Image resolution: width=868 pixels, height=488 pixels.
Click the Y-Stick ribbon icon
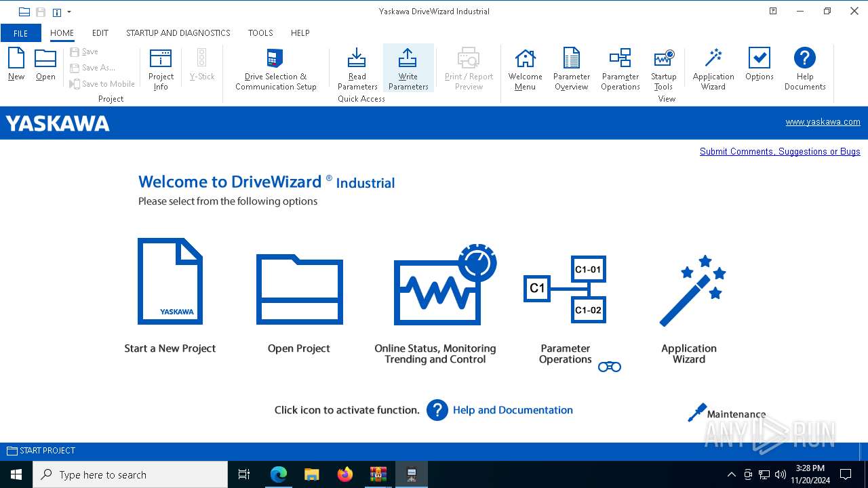click(201, 65)
